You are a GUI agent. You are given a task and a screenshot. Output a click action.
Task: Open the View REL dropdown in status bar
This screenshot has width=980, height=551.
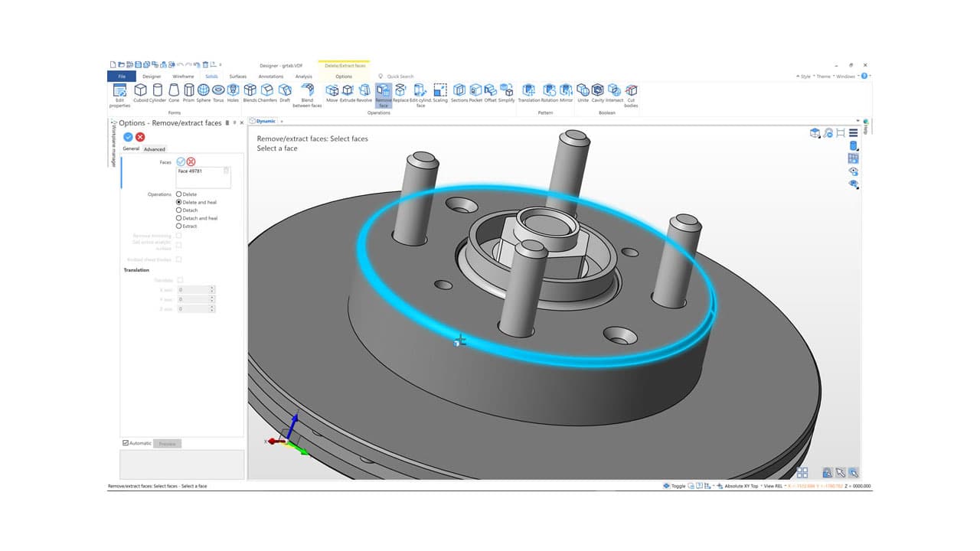tap(786, 486)
